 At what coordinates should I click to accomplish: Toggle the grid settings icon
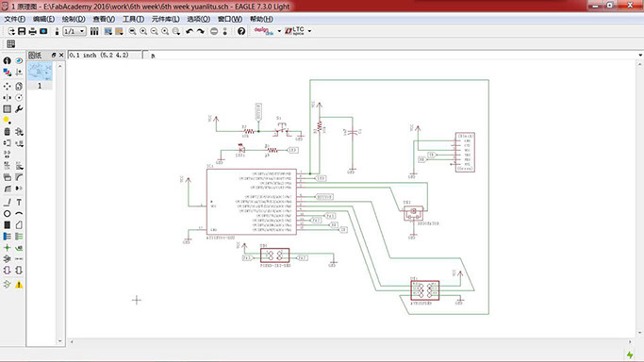point(10,44)
